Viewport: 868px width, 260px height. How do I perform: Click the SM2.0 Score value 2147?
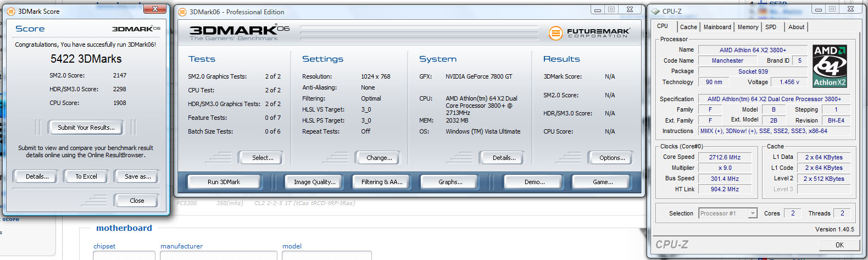[120, 75]
